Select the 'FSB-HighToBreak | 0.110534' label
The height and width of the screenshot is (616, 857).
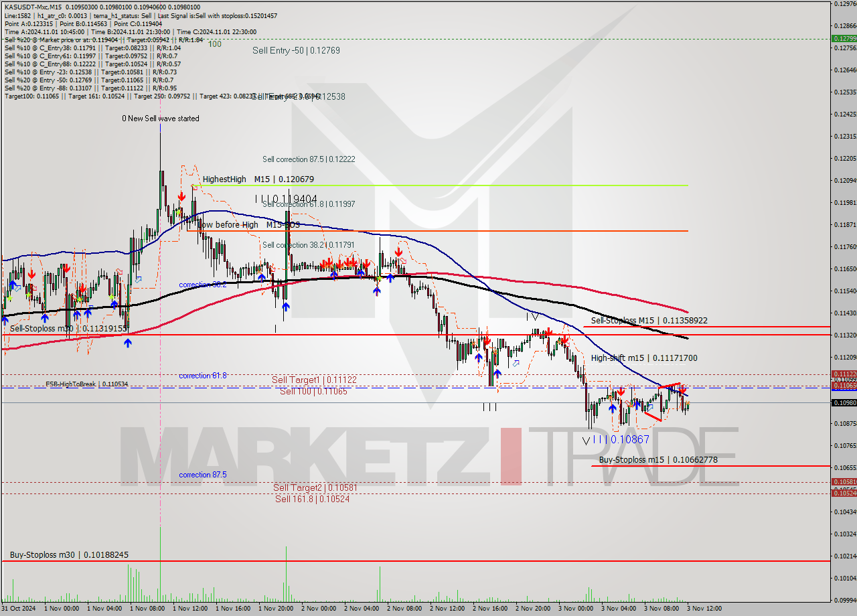(86, 384)
